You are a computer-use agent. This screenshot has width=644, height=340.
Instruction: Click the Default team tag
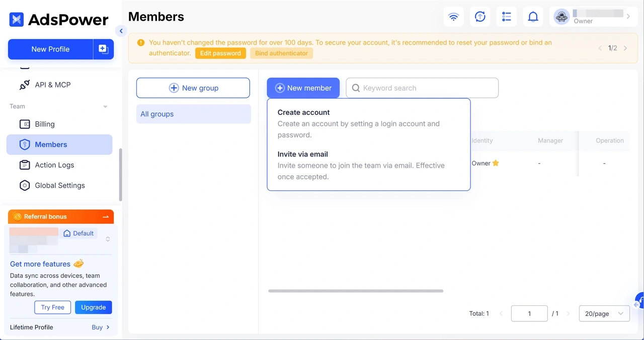[78, 233]
